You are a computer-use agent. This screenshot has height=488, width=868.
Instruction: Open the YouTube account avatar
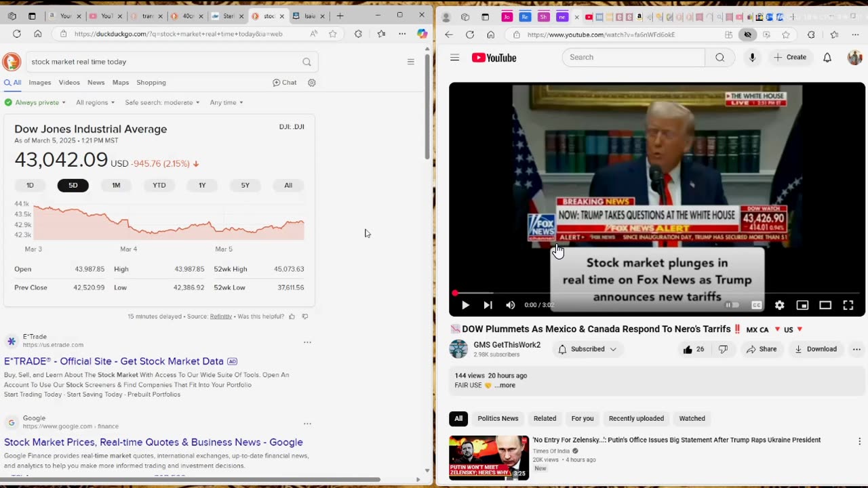click(854, 58)
